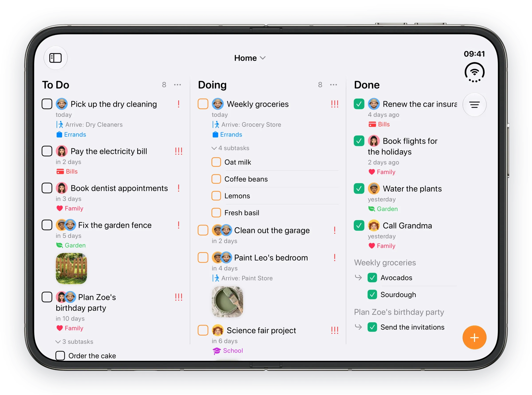
Task: Tap the Bills tag on electricity bill
Action: pos(67,172)
